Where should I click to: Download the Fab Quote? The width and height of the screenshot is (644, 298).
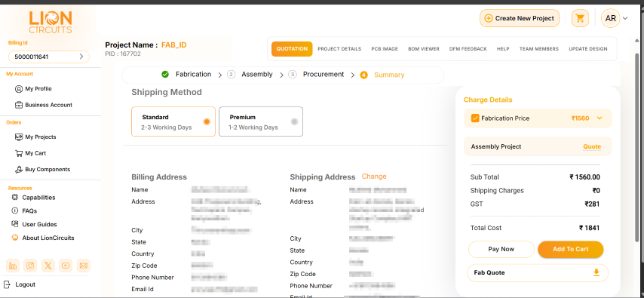click(596, 272)
